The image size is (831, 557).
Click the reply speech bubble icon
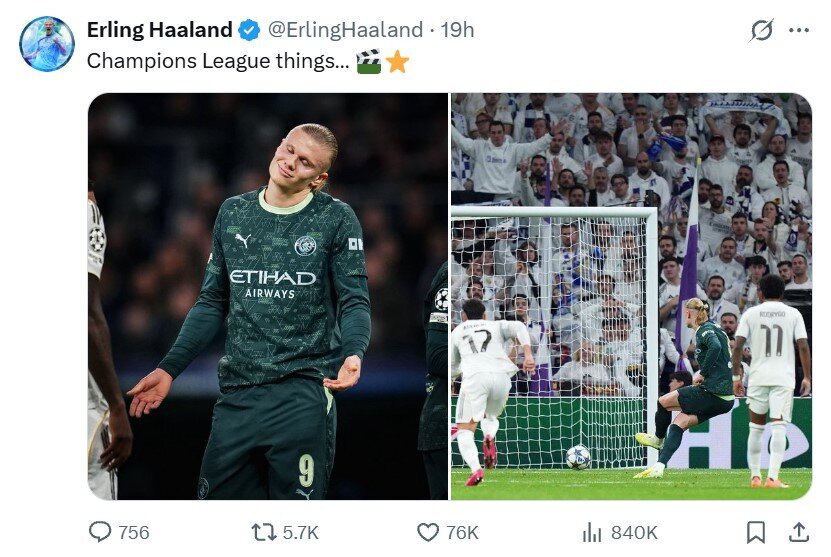coord(100,532)
